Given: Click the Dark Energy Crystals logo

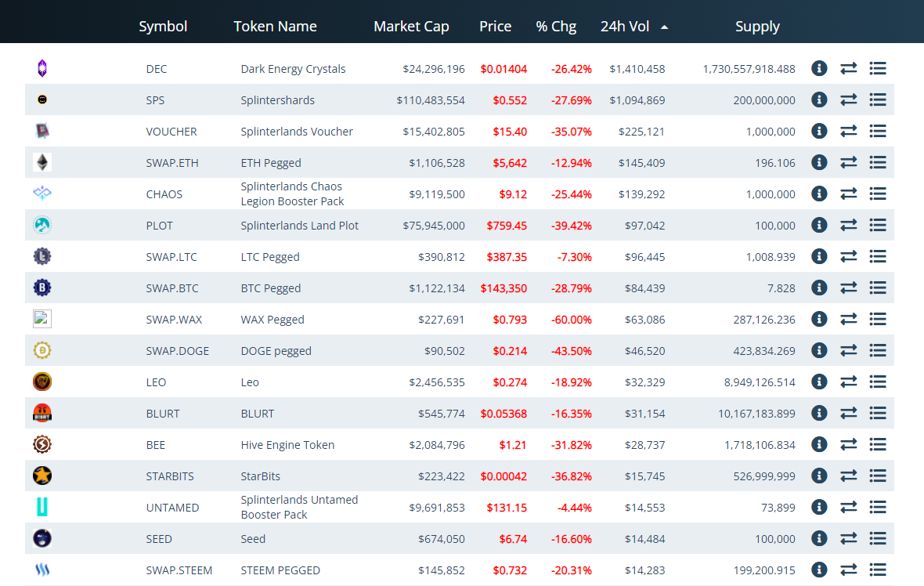Looking at the screenshot, I should point(42,68).
